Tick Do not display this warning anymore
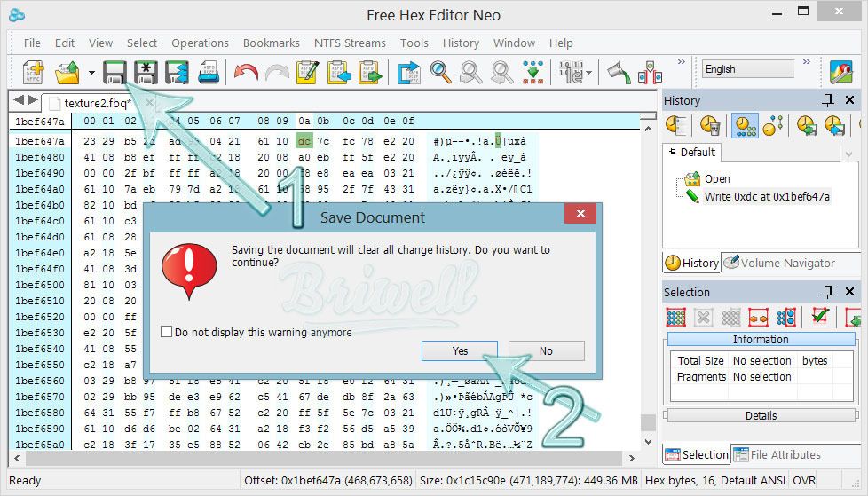 click(166, 332)
